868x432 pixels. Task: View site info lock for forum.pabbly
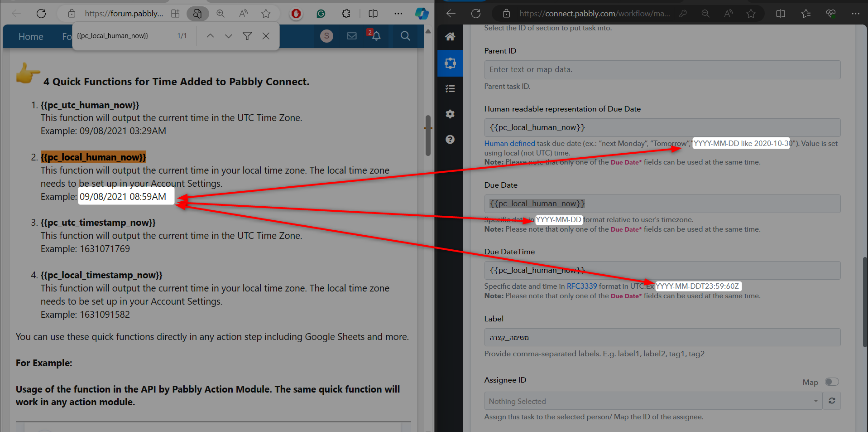pos(72,14)
